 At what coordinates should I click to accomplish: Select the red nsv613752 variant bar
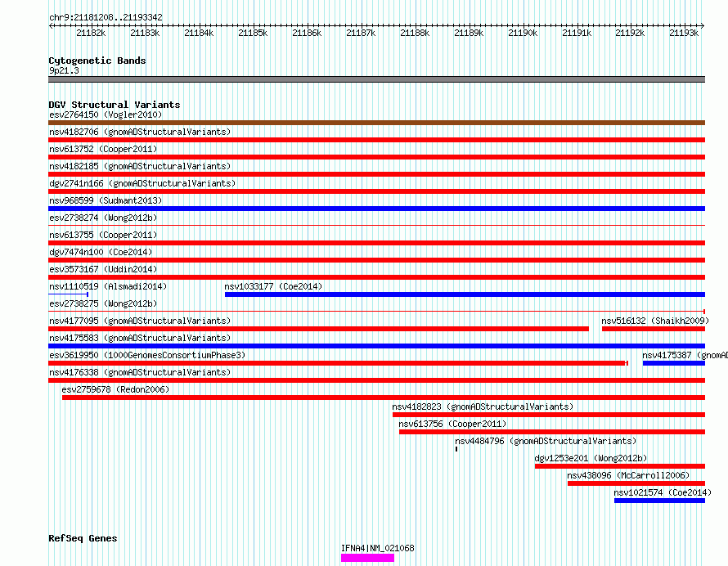click(376, 157)
